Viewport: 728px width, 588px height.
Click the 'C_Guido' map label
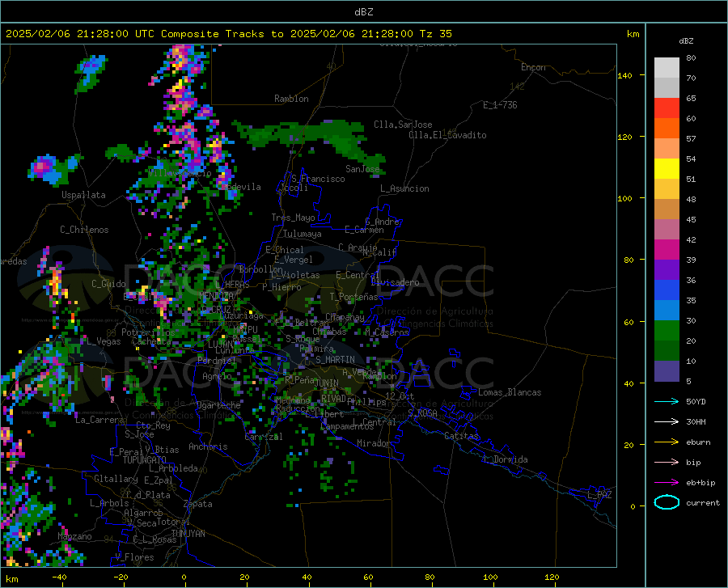(x=108, y=284)
